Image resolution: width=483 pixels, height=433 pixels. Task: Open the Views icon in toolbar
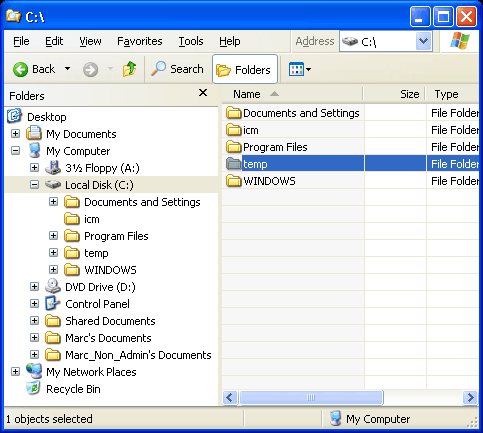299,70
